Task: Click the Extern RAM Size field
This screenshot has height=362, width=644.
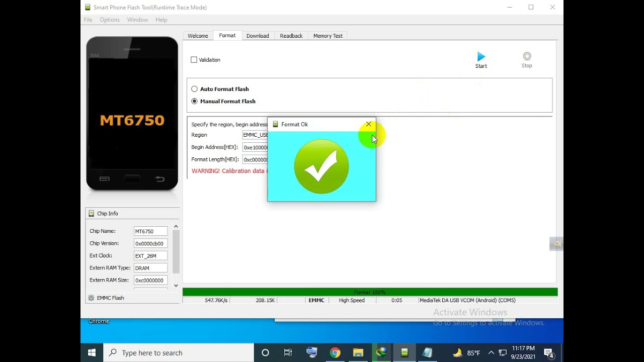Action: [150, 280]
